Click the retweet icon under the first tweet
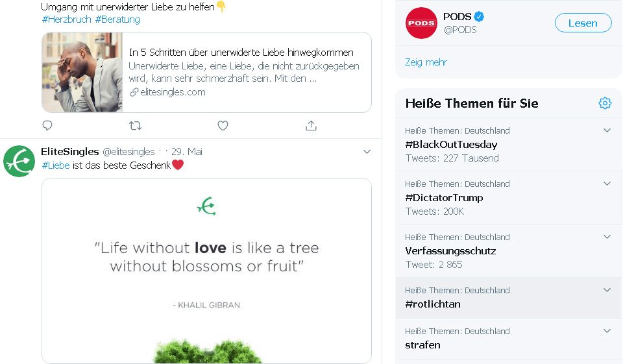Screen dimensions: 623x364 pyautogui.click(x=135, y=125)
